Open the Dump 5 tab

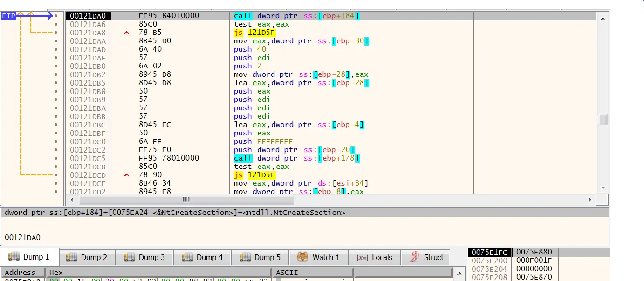tap(260, 257)
